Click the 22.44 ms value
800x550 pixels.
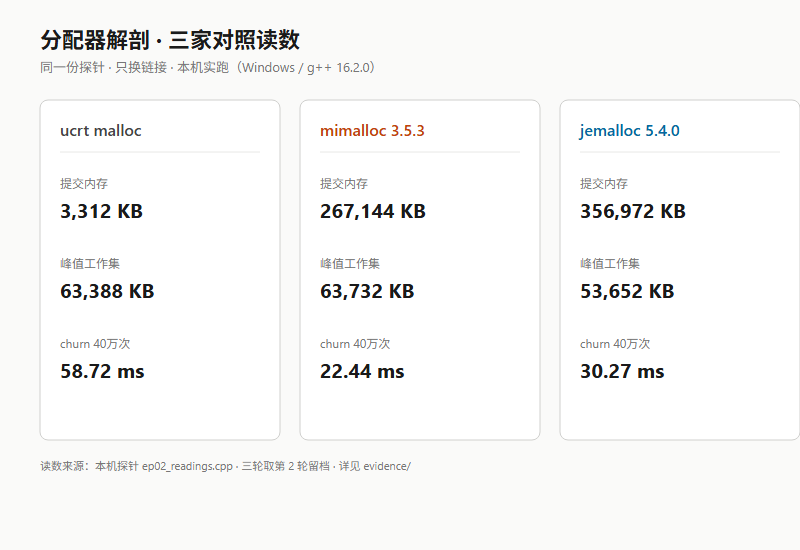362,371
